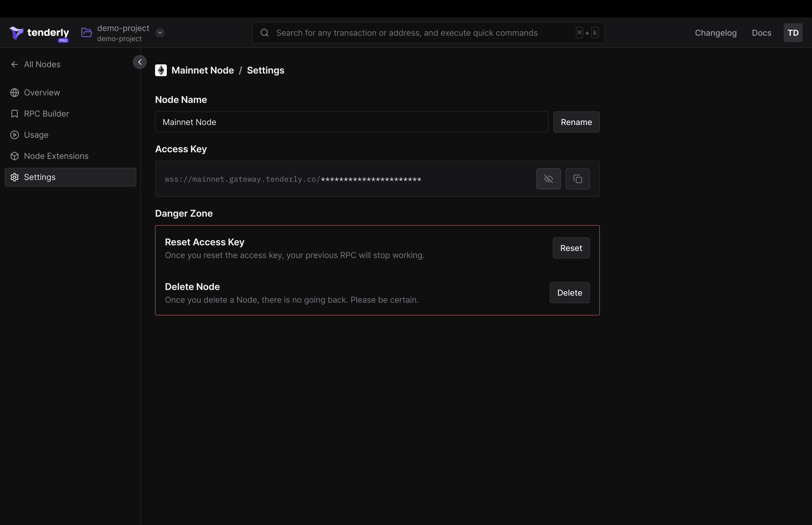
Task: Click into the Node Name input field
Action: tap(352, 122)
